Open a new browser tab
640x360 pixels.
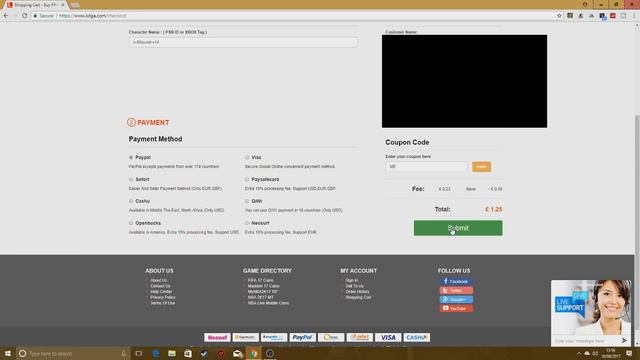[75, 5]
